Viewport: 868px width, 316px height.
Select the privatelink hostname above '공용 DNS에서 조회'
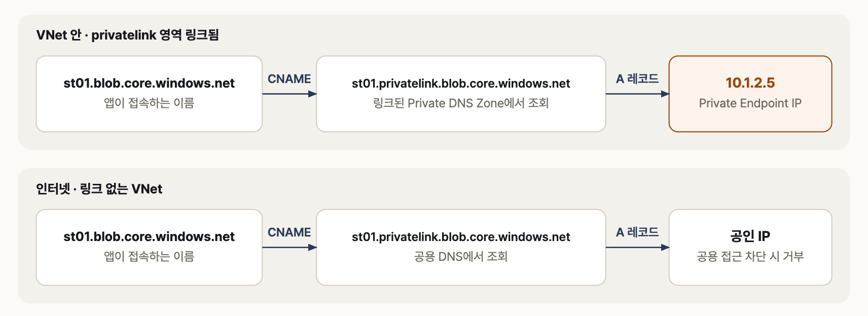461,237
